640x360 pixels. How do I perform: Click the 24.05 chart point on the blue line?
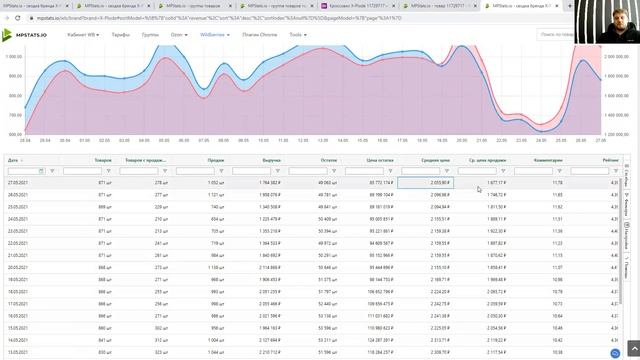pyautogui.click(x=541, y=131)
